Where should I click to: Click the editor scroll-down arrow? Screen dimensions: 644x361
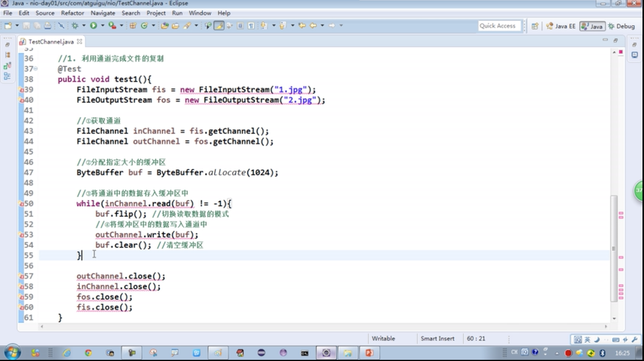[x=614, y=318]
